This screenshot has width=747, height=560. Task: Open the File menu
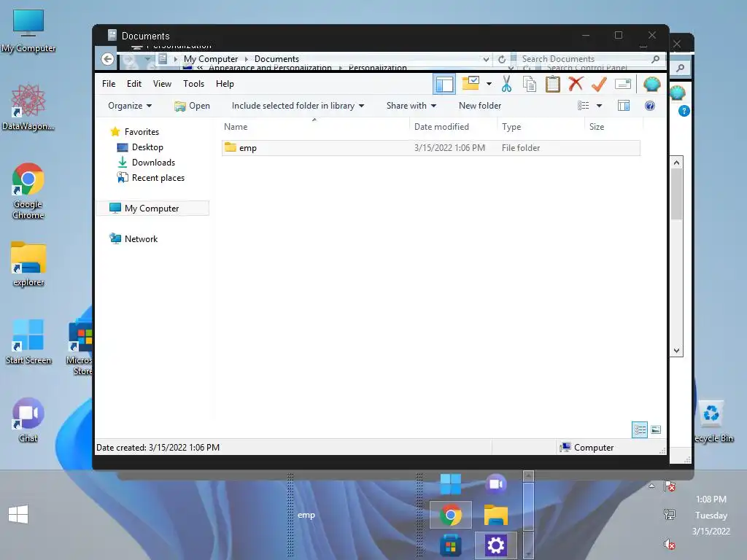tap(109, 84)
